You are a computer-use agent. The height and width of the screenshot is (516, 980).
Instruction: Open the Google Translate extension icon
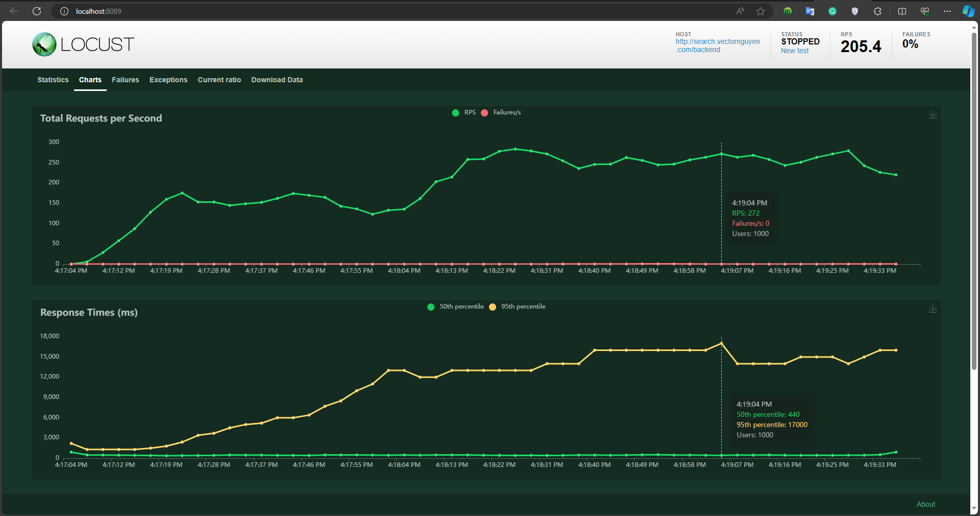[x=810, y=11]
